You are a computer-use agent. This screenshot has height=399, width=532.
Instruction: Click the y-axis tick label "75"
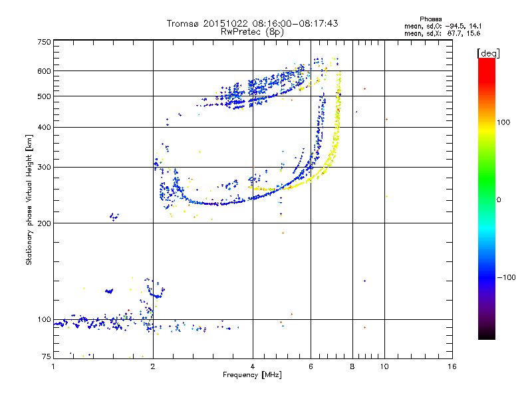(46, 356)
